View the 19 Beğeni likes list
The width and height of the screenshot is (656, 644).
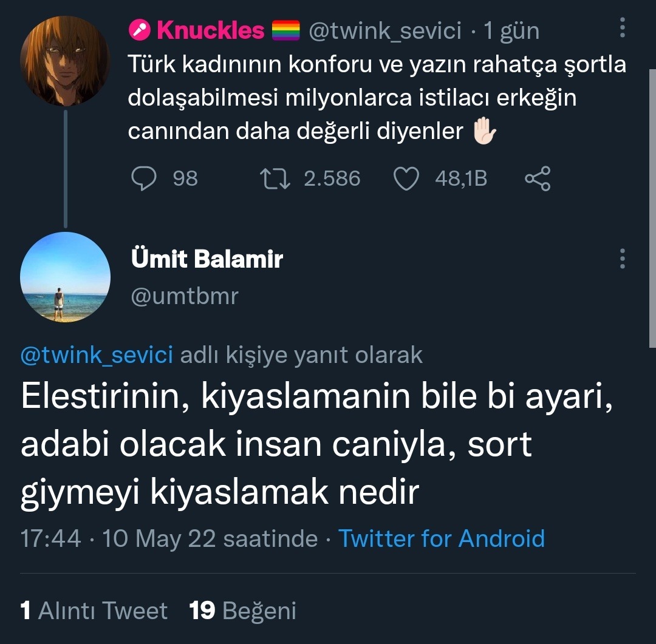[x=242, y=611]
